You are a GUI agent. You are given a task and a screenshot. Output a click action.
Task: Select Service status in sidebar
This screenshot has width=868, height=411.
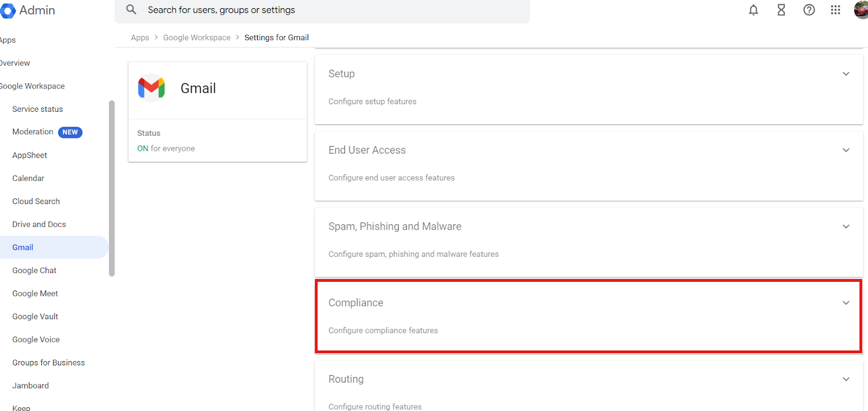(37, 109)
